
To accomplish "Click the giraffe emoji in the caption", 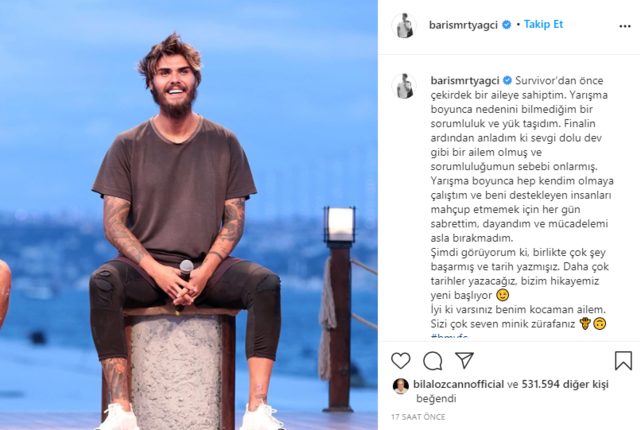I will [x=585, y=324].
